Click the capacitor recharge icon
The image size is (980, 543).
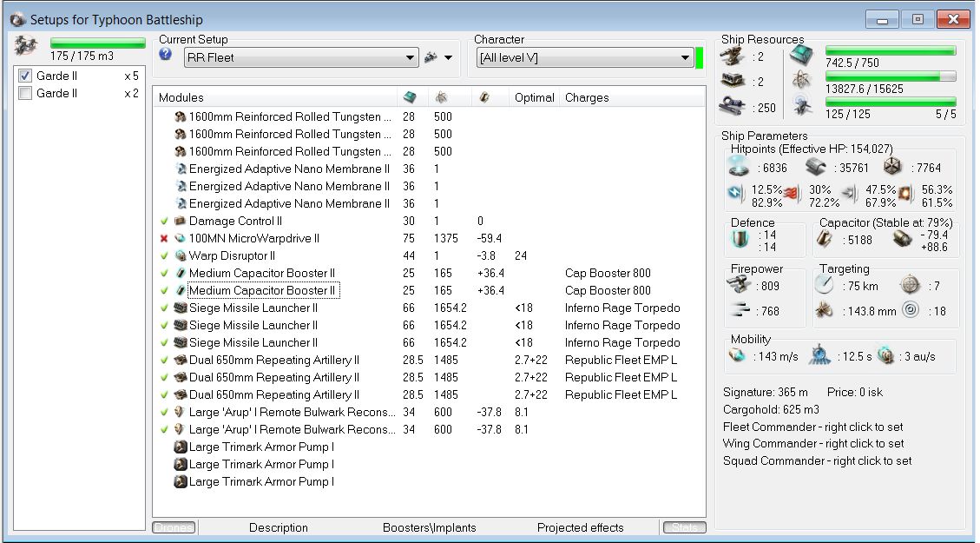pos(902,238)
